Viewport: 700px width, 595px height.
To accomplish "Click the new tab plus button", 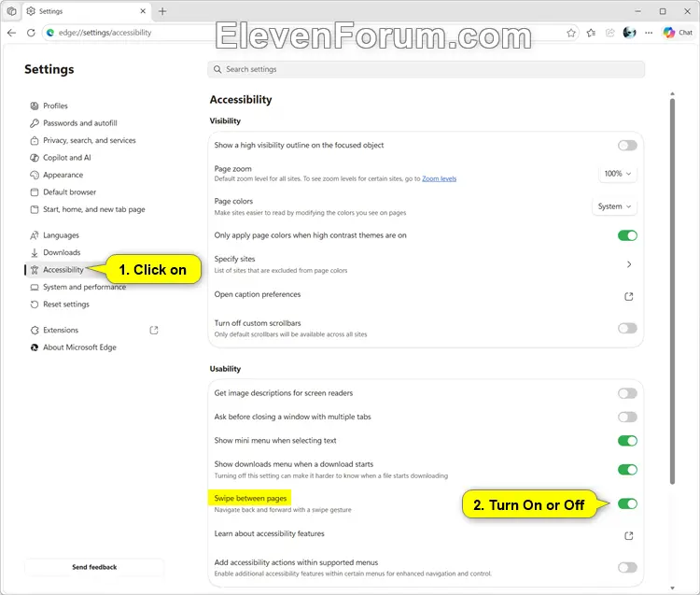I will pos(162,11).
